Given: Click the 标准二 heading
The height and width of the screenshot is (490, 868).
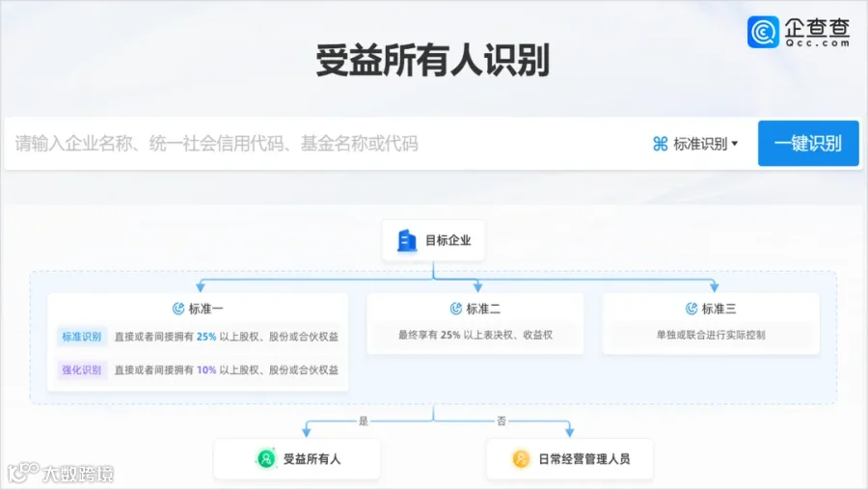Looking at the screenshot, I should 483,309.
